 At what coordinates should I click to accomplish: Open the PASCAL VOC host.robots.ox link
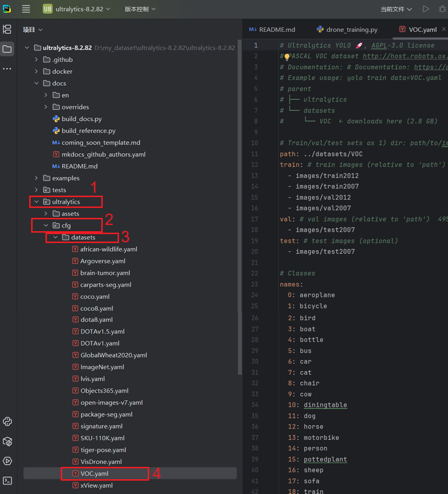(x=405, y=56)
